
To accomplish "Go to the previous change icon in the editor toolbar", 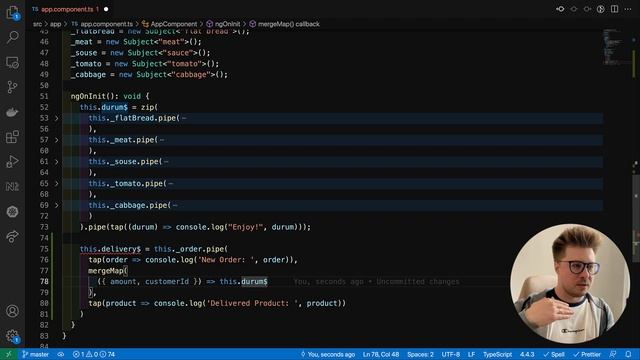I will coord(573,9).
